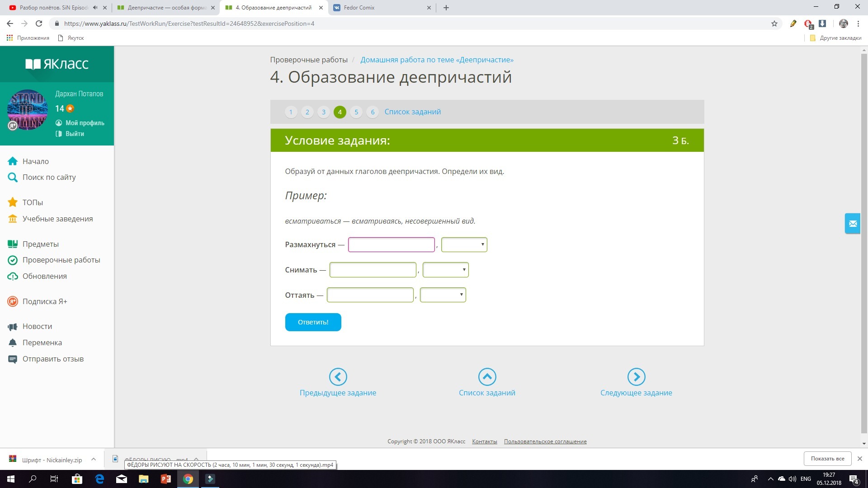This screenshot has height=488, width=868.
Task: Switch ENG keyboard language in tray
Action: coord(806,479)
